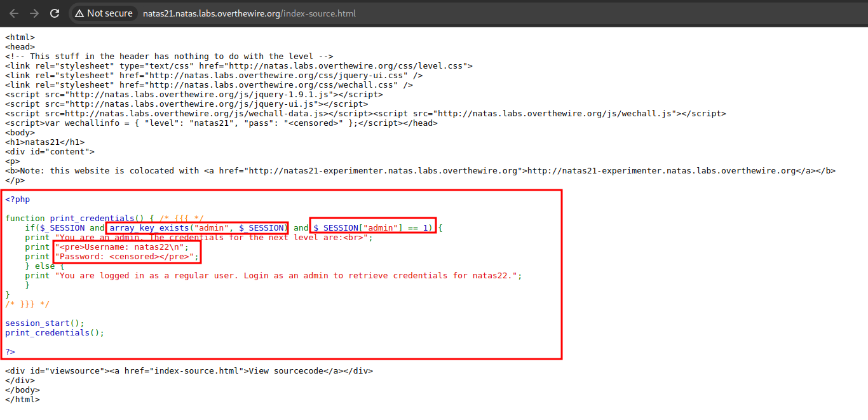Click the level.css stylesheet link line

pyautogui.click(x=238, y=66)
